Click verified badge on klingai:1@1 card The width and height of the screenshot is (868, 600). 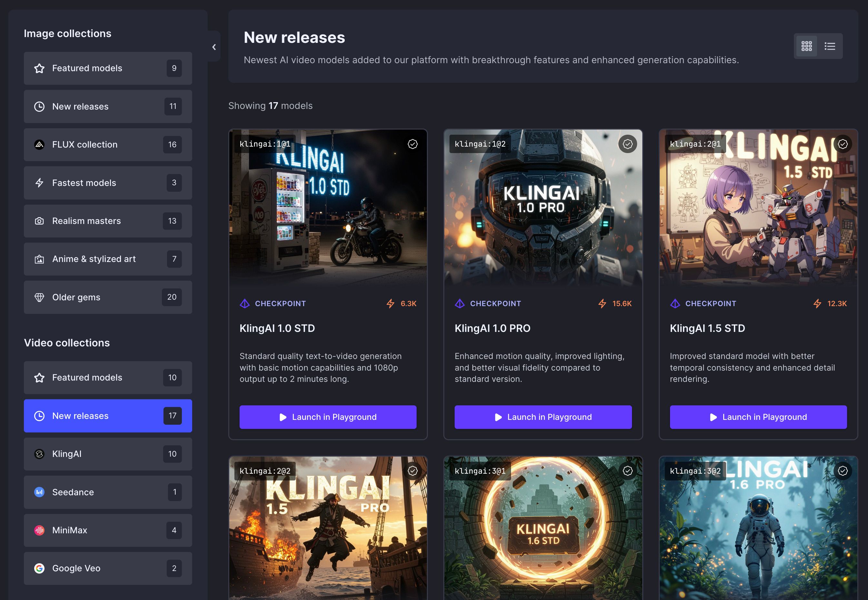[413, 144]
